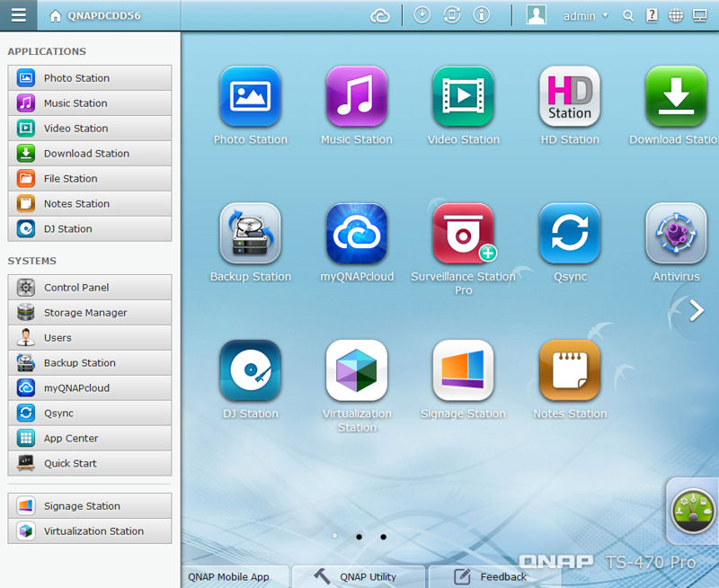Select Video Station in sidebar menu
719x588 pixels.
pos(89,128)
